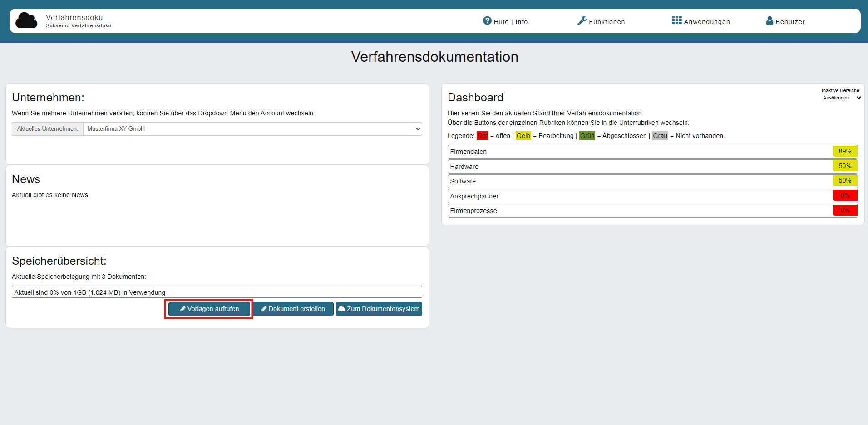The height and width of the screenshot is (425, 868).
Task: Click the cloud icon on Zum Dokumentensystem
Action: click(x=342, y=309)
